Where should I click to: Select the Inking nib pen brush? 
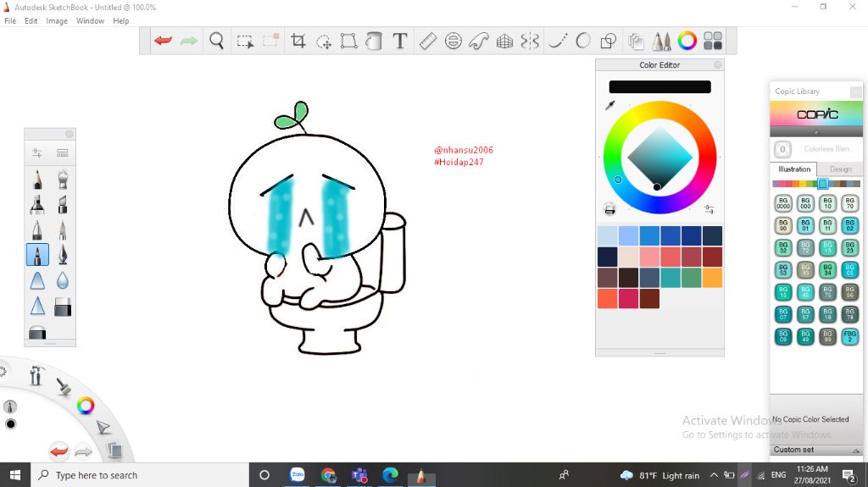[63, 255]
